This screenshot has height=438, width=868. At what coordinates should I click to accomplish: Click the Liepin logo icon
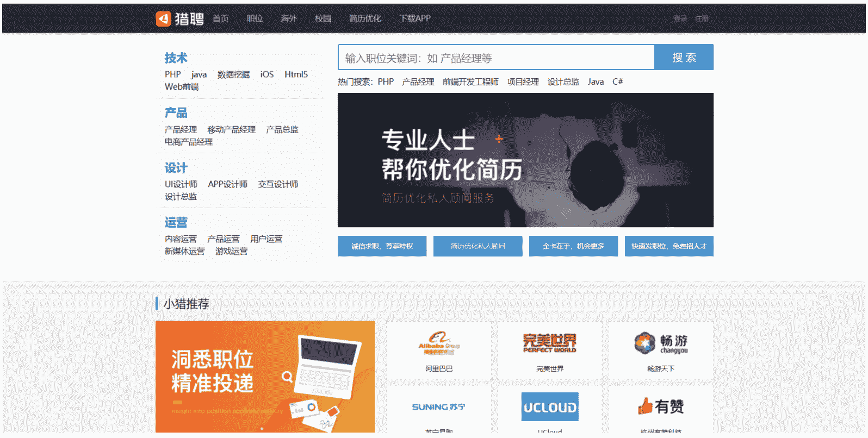(x=163, y=18)
